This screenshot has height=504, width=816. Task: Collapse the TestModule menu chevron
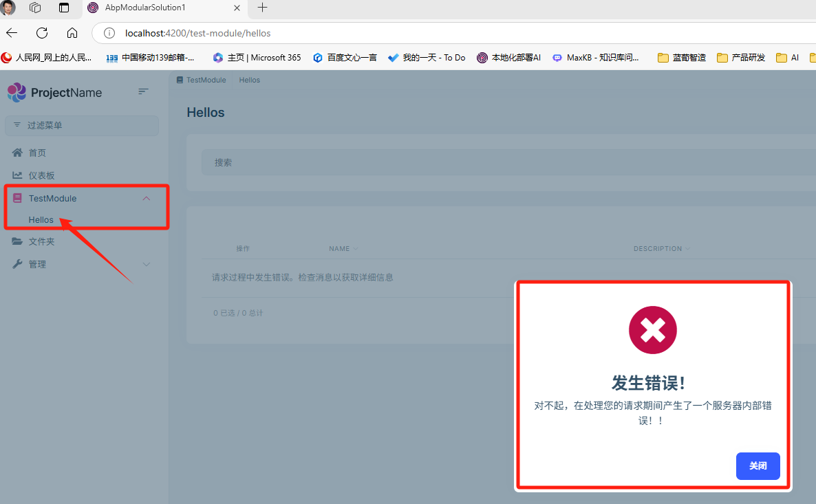146,198
